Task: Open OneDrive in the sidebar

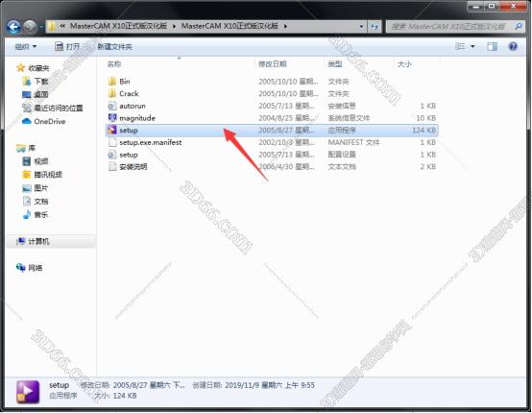Action: (x=44, y=121)
